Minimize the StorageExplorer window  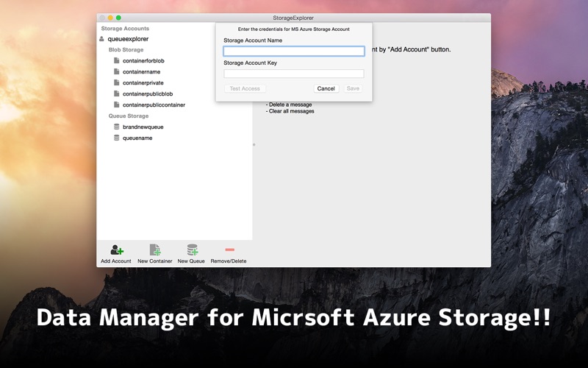(x=110, y=18)
